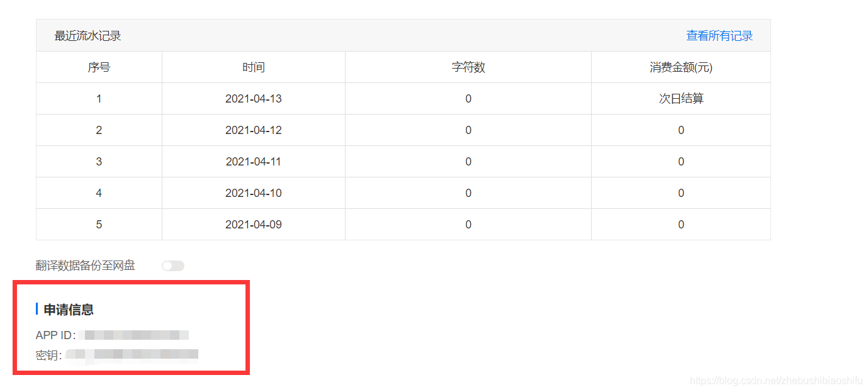Open the 查看所有记录 link
The width and height of the screenshot is (868, 392).
point(719,36)
